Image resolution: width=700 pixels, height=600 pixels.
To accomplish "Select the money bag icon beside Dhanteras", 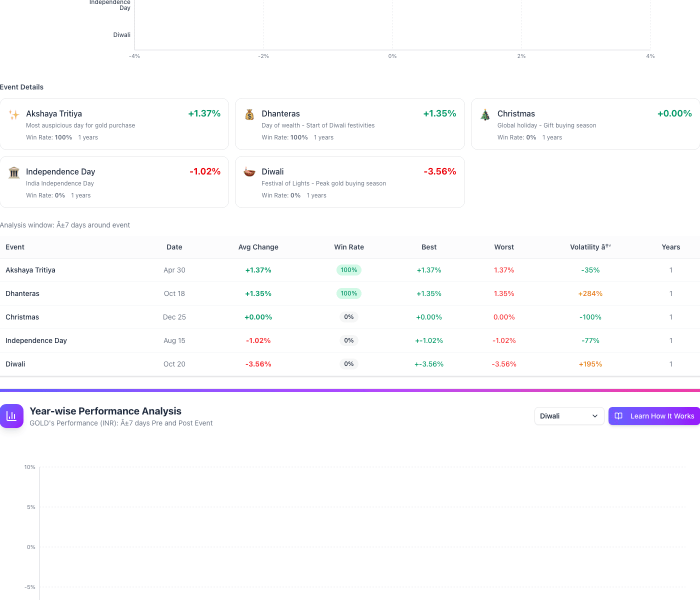I will (x=249, y=114).
